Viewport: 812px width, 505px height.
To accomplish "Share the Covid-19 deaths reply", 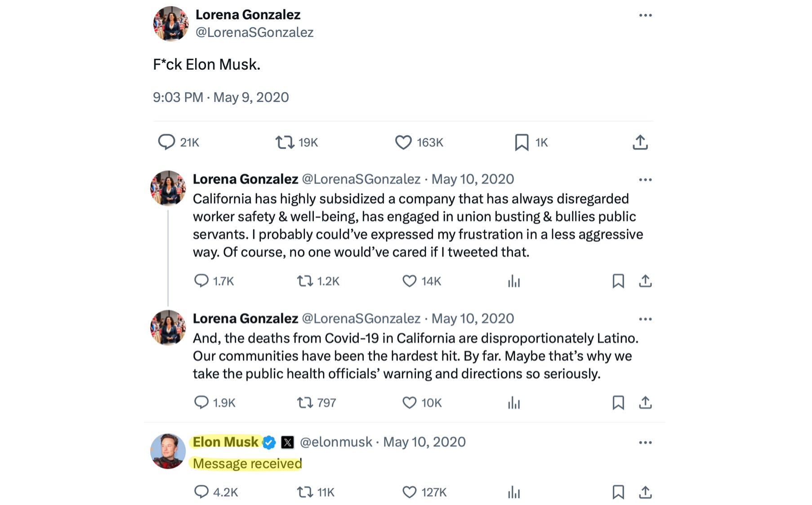I will point(645,403).
